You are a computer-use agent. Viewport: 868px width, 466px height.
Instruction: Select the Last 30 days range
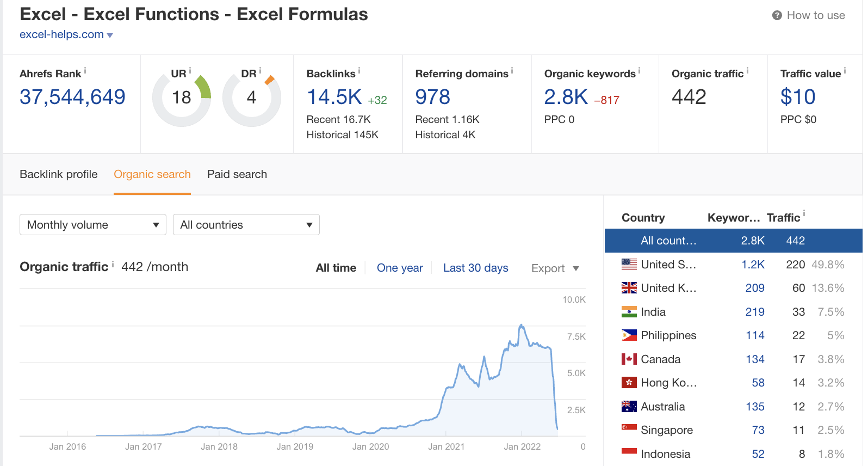pos(475,268)
